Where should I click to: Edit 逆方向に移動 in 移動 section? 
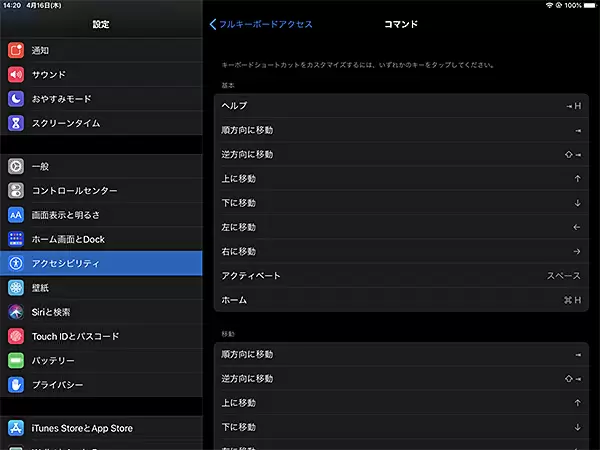[x=401, y=378]
